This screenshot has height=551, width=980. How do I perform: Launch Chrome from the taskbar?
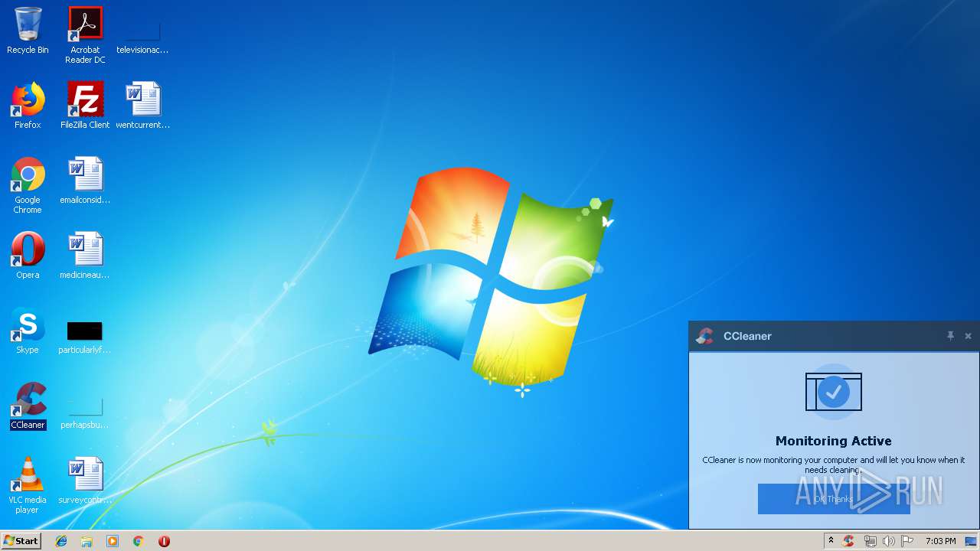[138, 541]
